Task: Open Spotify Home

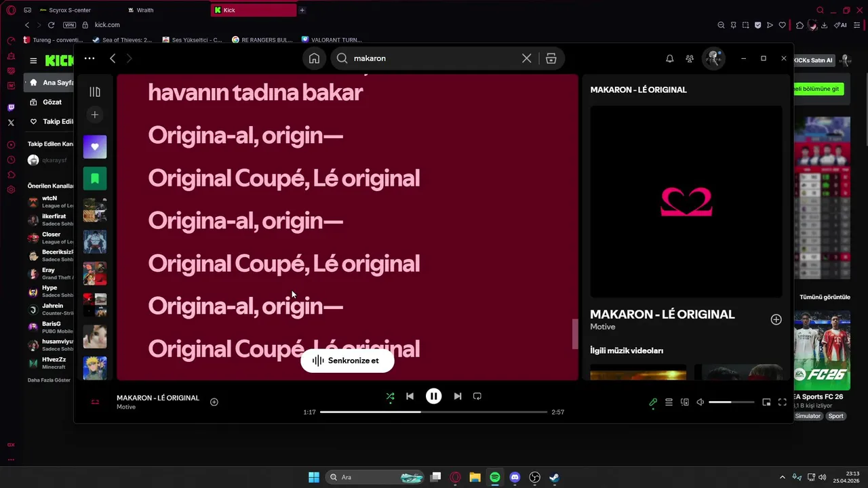Action: point(314,58)
